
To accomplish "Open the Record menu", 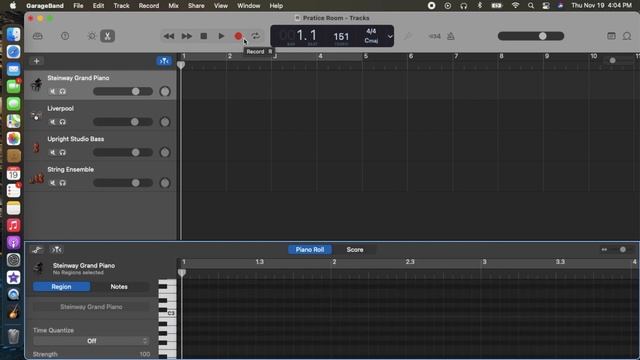I will click(149, 6).
